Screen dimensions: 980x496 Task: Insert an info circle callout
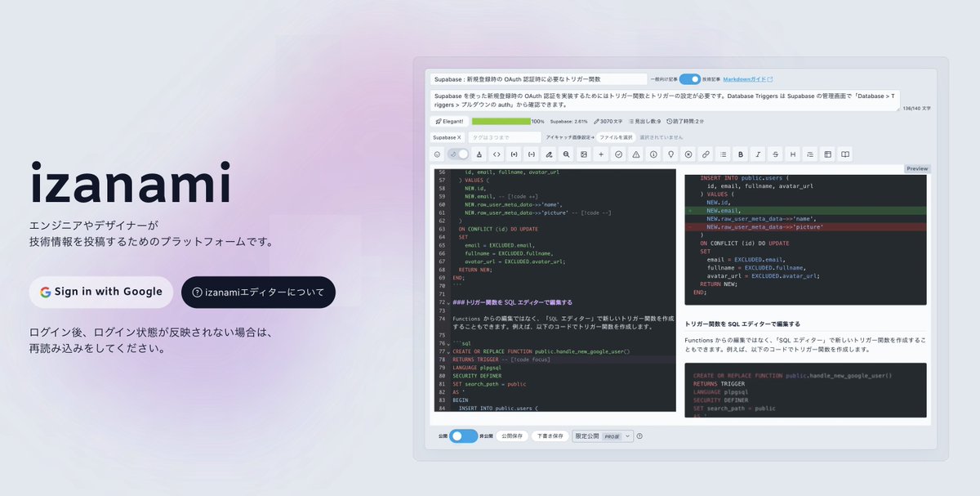(x=653, y=154)
